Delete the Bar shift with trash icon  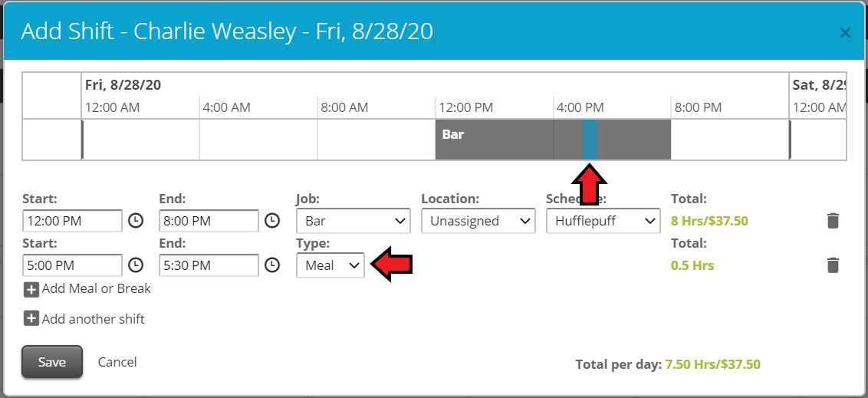click(x=833, y=221)
